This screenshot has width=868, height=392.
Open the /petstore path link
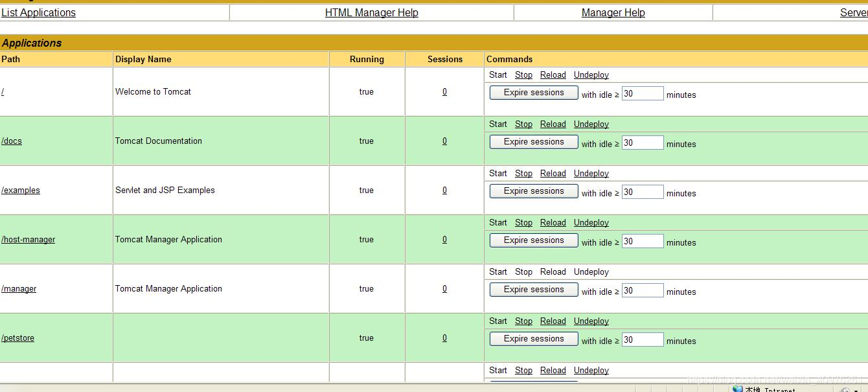(18, 338)
